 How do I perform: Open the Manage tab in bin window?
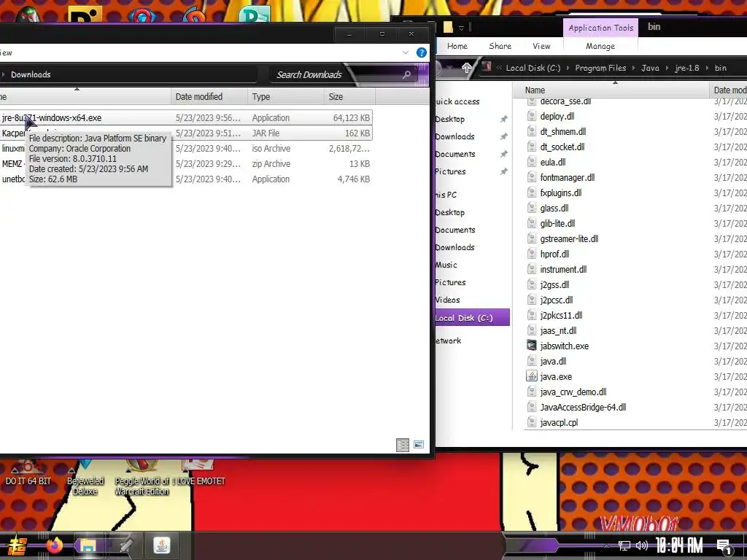pos(600,46)
